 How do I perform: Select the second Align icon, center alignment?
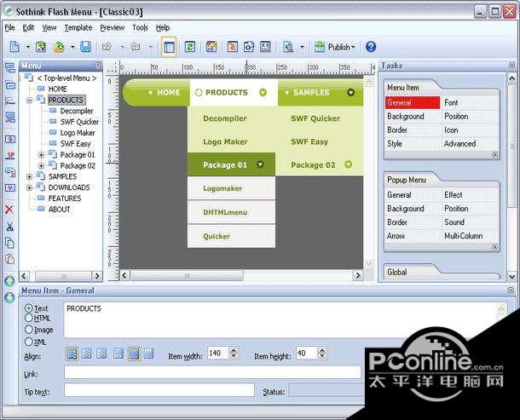[x=87, y=354]
